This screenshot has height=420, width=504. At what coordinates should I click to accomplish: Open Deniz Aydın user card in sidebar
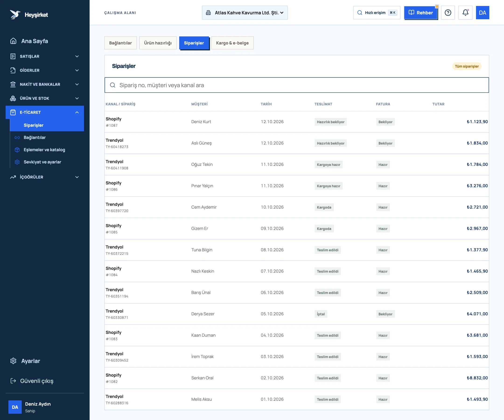coord(45,407)
